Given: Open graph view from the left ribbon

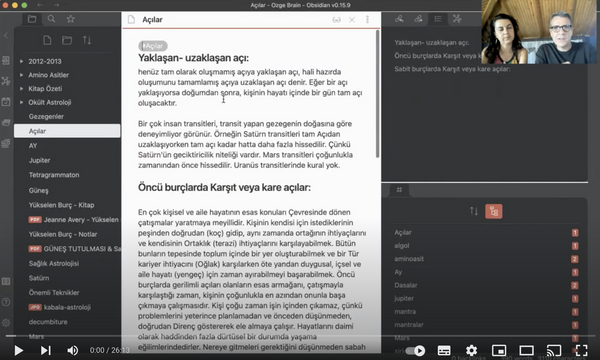Looking at the screenshot, I should tap(6, 81).
